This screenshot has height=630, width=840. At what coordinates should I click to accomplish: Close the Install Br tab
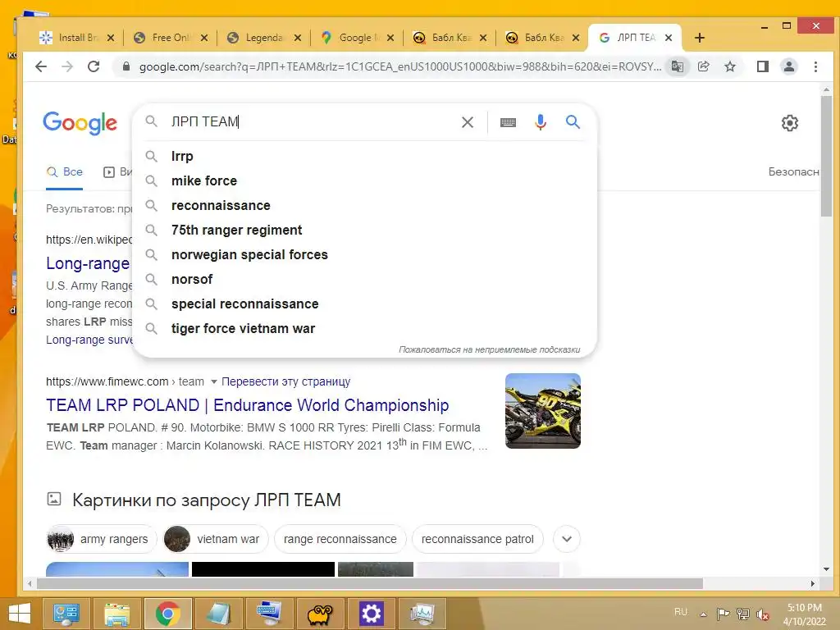click(x=111, y=38)
